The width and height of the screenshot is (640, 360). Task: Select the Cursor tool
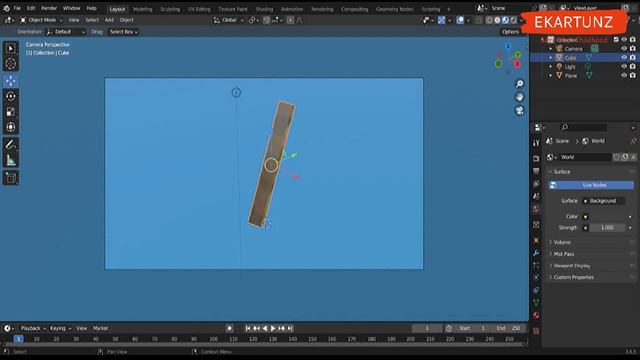[x=11, y=64]
